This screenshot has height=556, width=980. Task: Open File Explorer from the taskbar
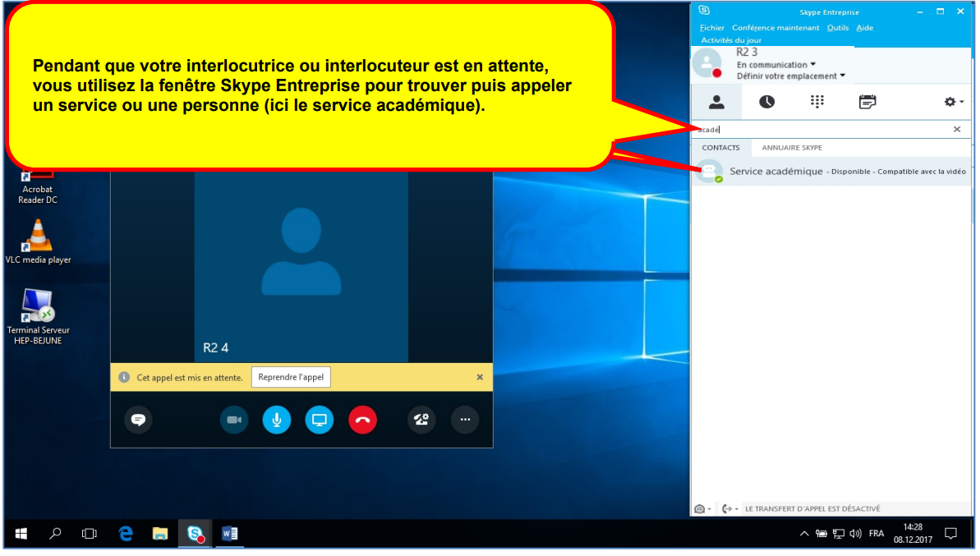pyautogui.click(x=160, y=534)
